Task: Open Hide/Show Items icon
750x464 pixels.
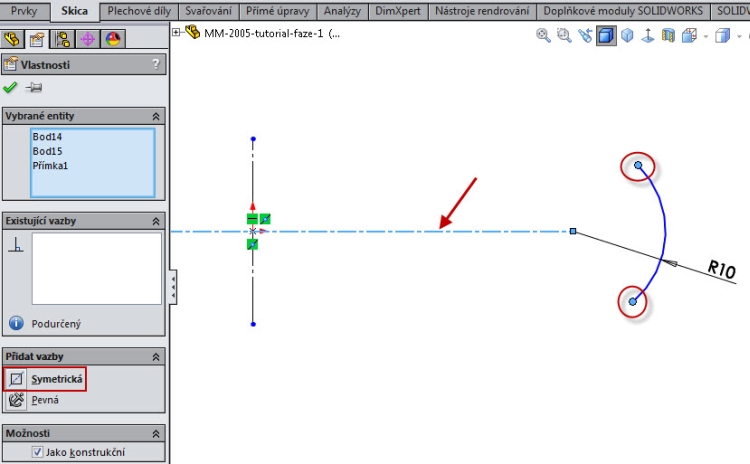Action: [689, 35]
